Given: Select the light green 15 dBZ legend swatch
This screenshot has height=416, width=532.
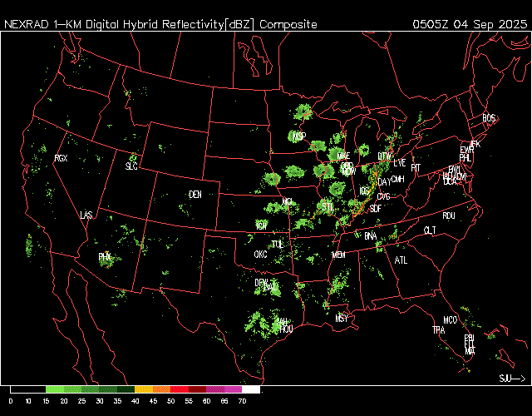Looking at the screenshot, I should (x=55, y=389).
